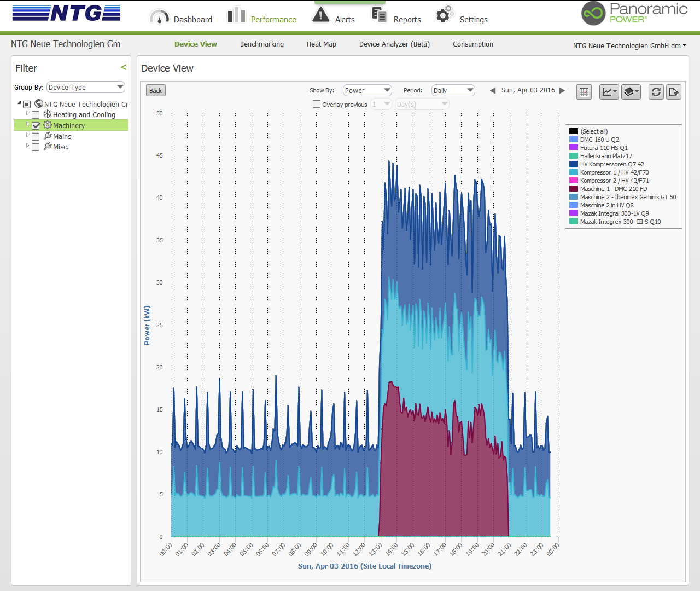Refresh the device view chart

[656, 92]
